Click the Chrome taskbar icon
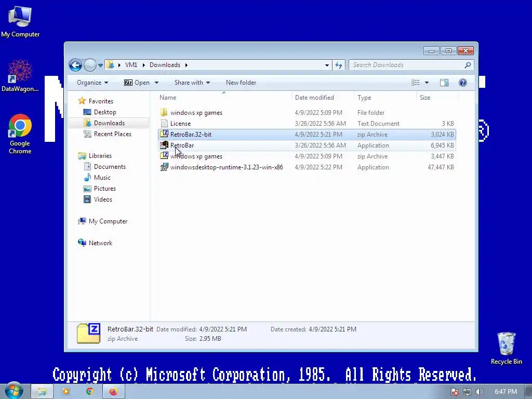 (x=89, y=392)
